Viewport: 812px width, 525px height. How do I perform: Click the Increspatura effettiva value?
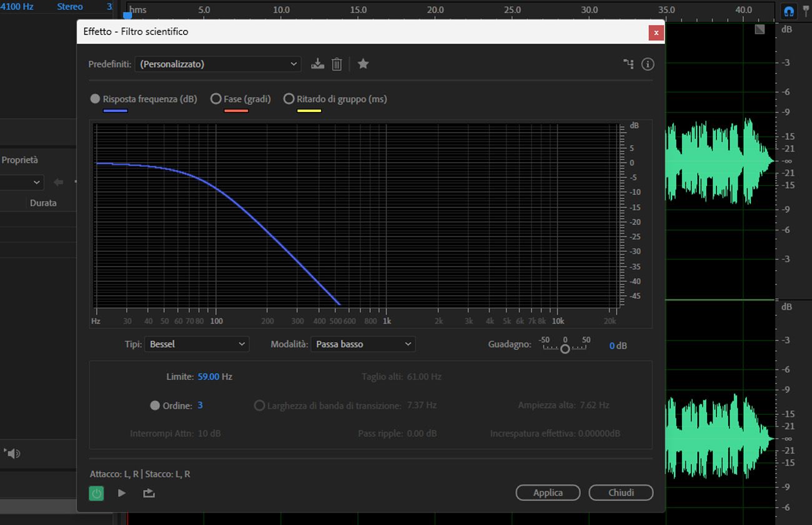click(x=599, y=433)
